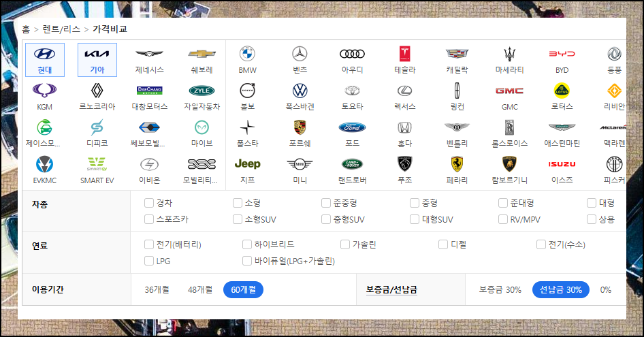This screenshot has height=337, width=644.
Task: Choose the Bentley (벤틀리) winged logo
Action: 457,127
